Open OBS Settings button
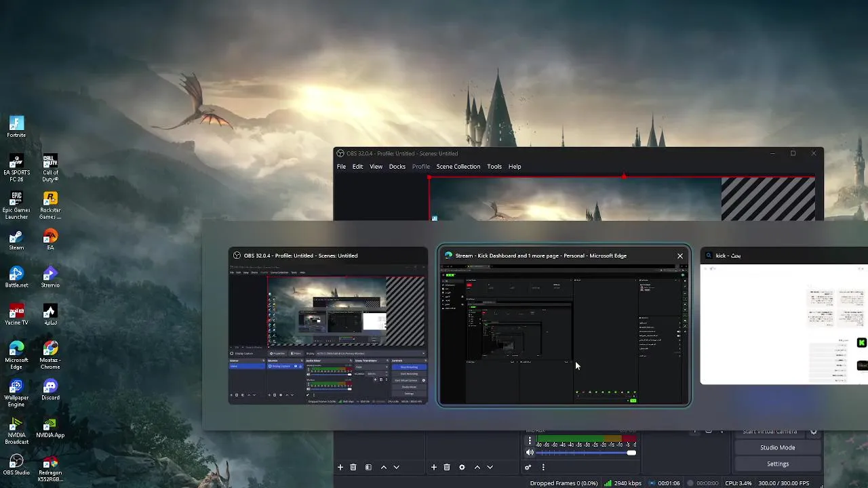This screenshot has height=488, width=868. coord(778,464)
